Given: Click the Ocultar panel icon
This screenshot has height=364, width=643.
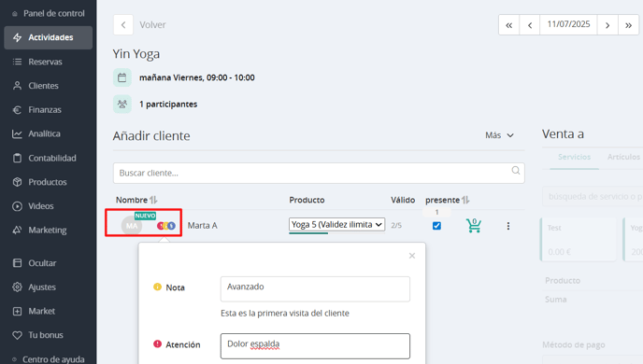Looking at the screenshot, I should (17, 263).
